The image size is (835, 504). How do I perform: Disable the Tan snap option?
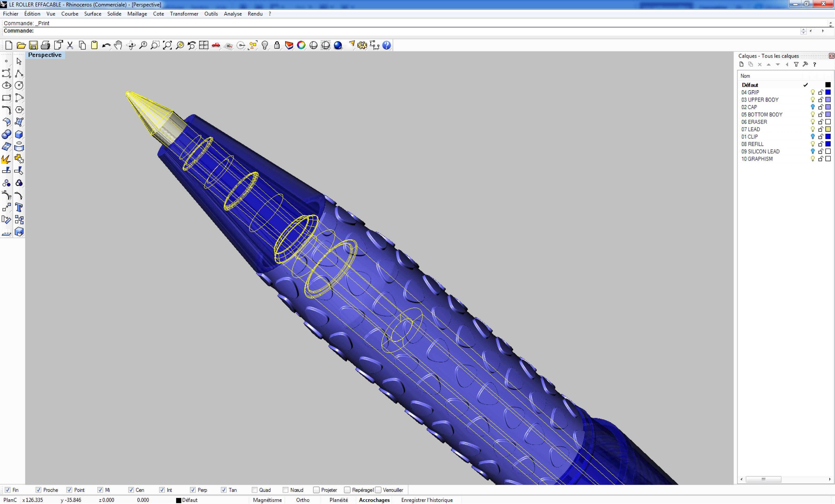[x=224, y=490]
